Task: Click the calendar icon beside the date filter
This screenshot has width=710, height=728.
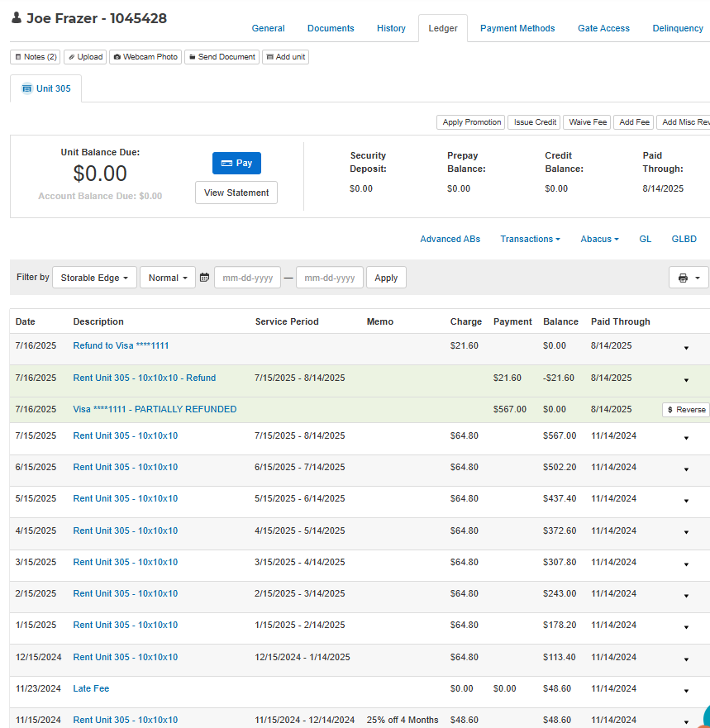Action: pos(204,278)
